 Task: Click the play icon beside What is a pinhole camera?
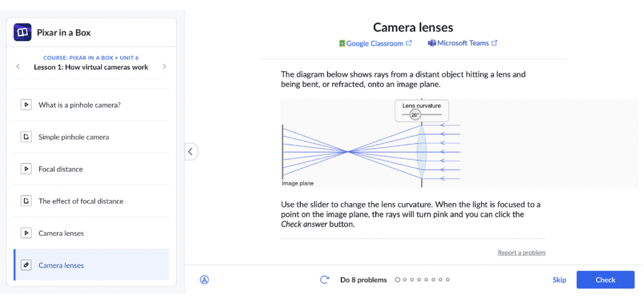[x=26, y=105]
